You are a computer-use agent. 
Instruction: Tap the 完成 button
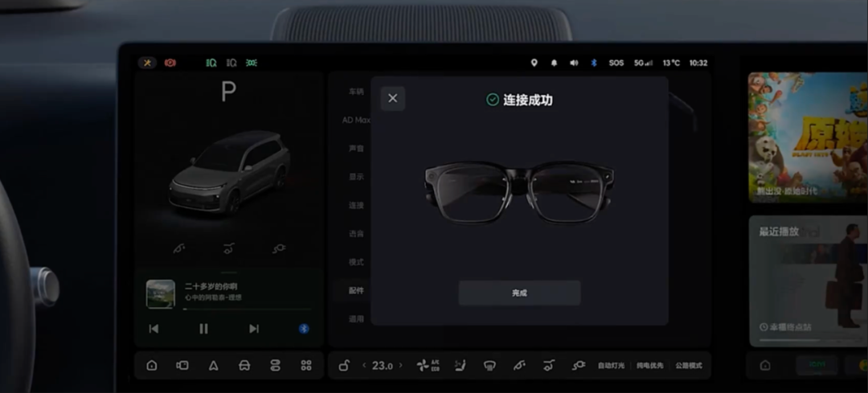(x=519, y=293)
